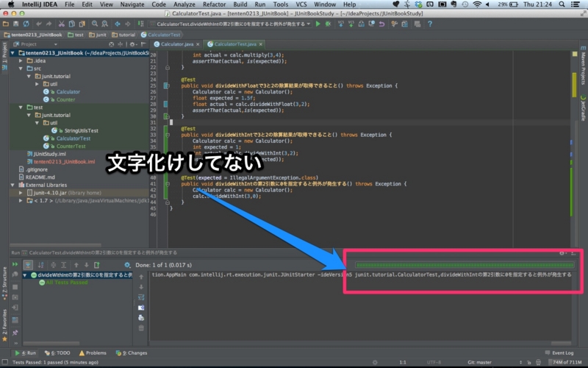Click the VCS Commit Changes icon
This screenshot has width=588, height=368.
coord(351,24)
